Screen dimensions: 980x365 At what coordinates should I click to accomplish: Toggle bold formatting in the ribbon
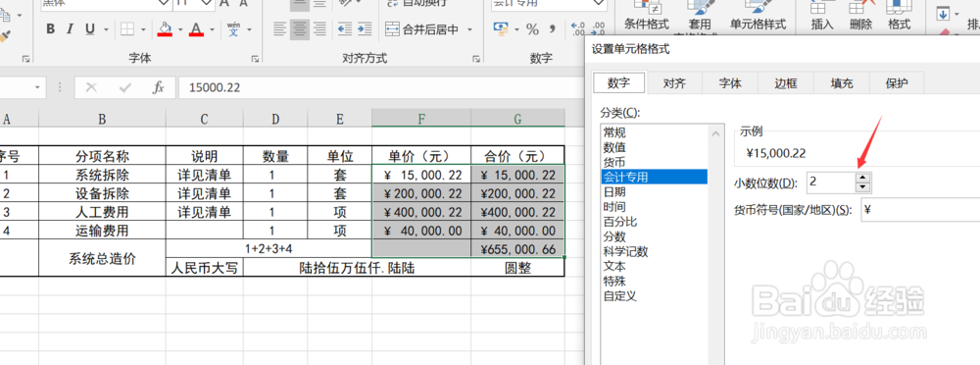pos(51,28)
